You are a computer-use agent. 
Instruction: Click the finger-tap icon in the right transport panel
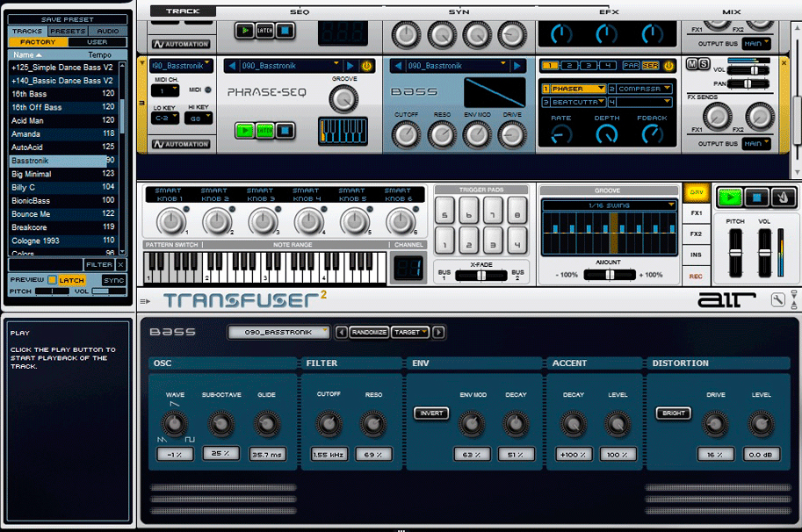(784, 198)
